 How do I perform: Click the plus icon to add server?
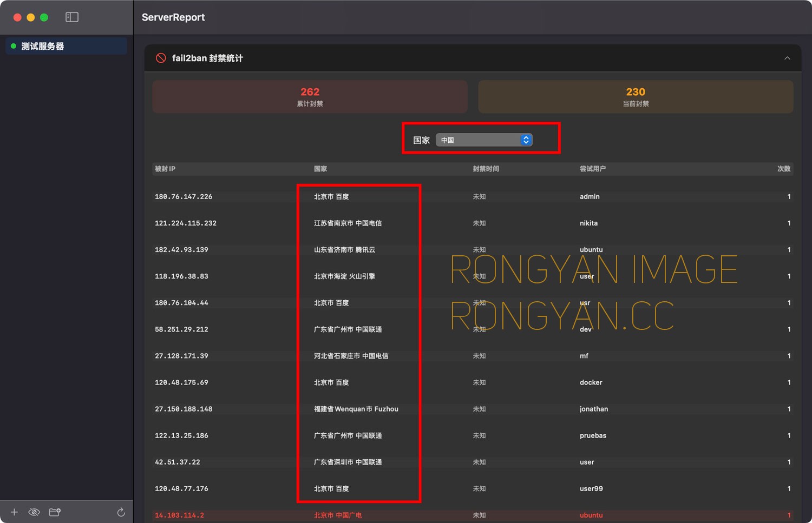14,512
